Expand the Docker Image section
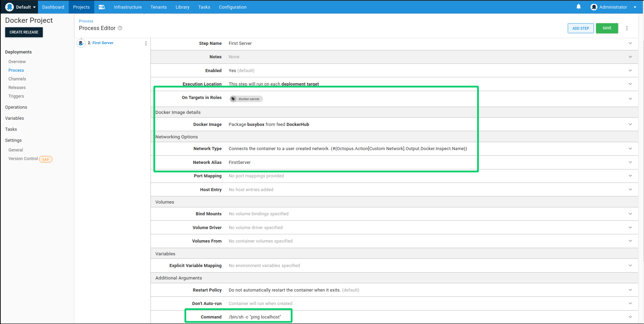 pyautogui.click(x=630, y=124)
